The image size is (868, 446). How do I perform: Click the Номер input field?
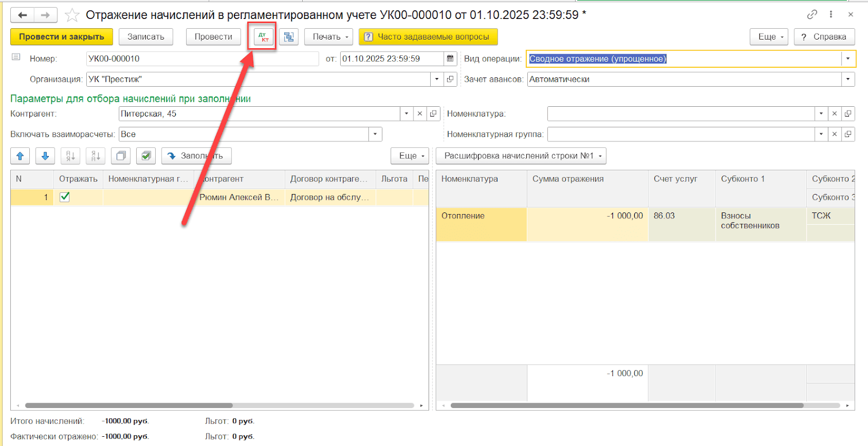(202, 59)
